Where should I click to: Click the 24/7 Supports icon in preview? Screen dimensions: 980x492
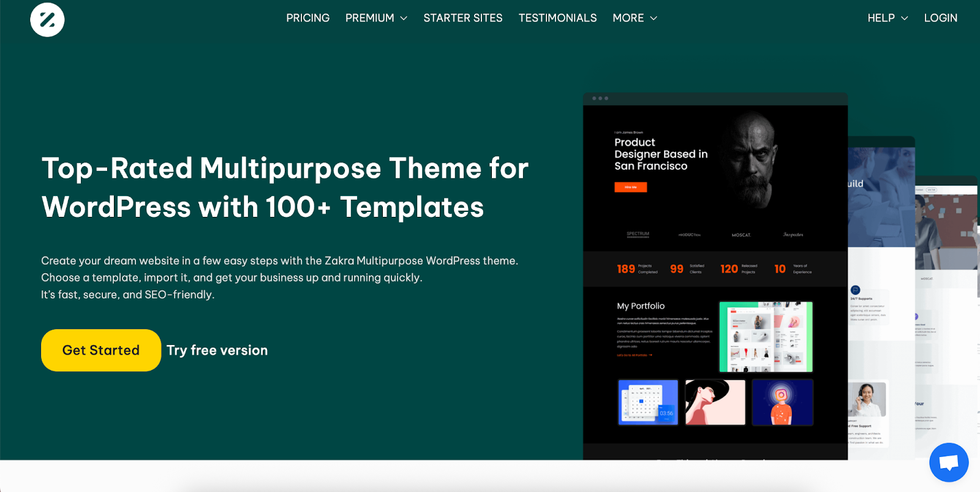tap(856, 290)
